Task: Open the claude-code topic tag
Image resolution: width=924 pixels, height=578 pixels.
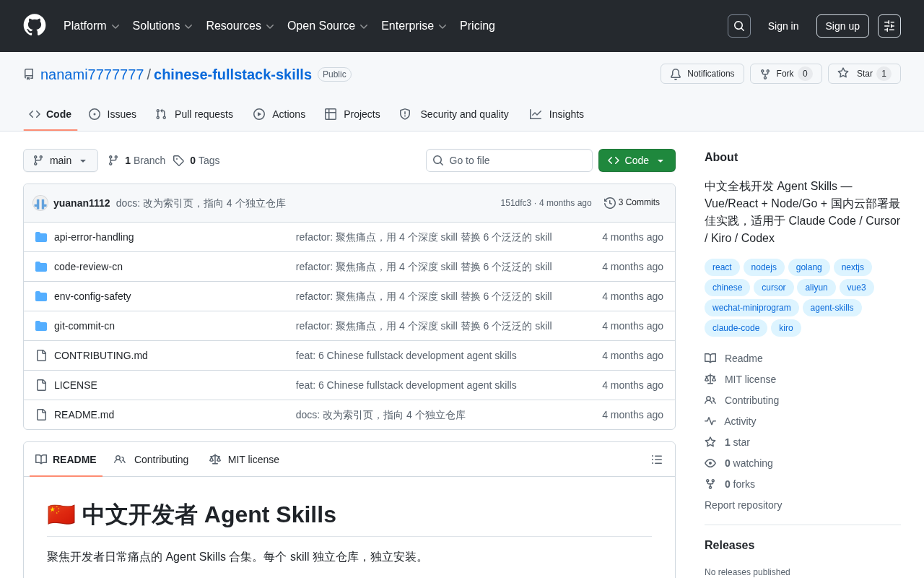Action: coord(736,328)
